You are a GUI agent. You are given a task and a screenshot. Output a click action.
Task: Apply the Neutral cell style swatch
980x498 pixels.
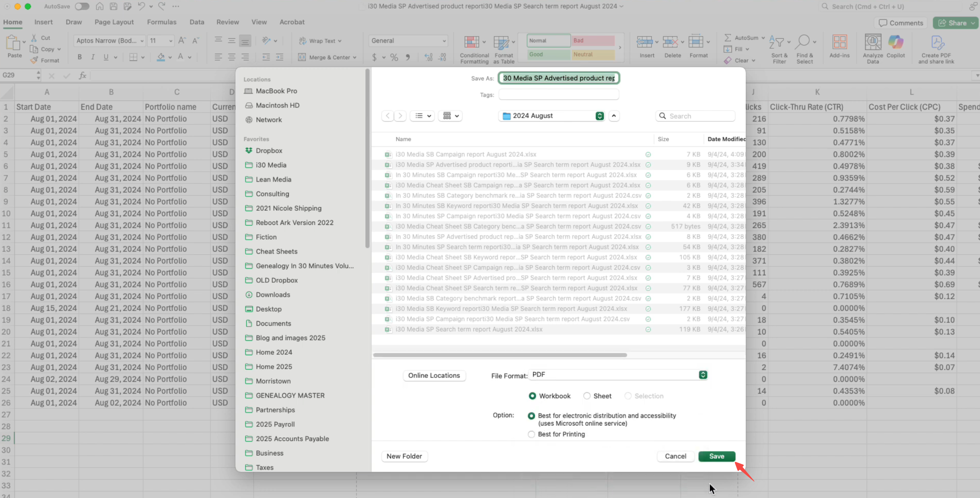coord(593,54)
